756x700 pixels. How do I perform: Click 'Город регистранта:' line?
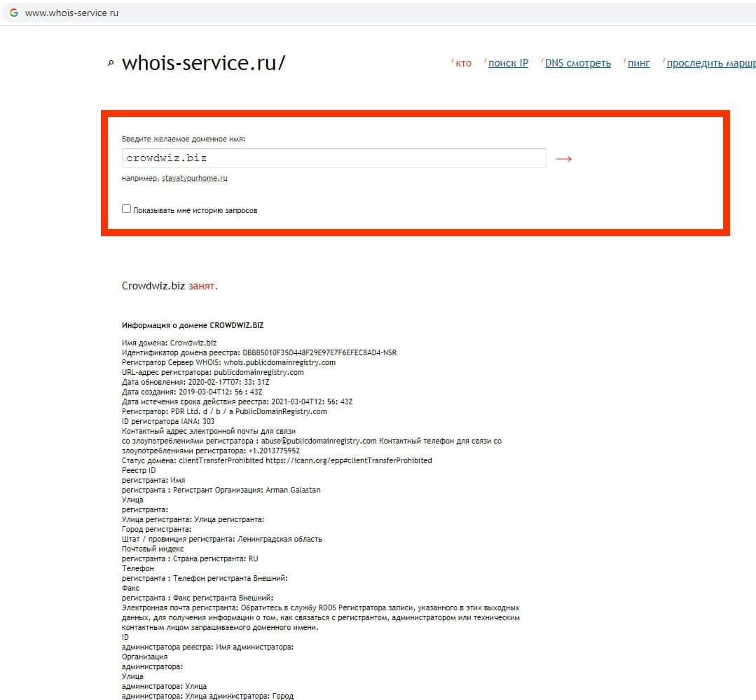[157, 529]
